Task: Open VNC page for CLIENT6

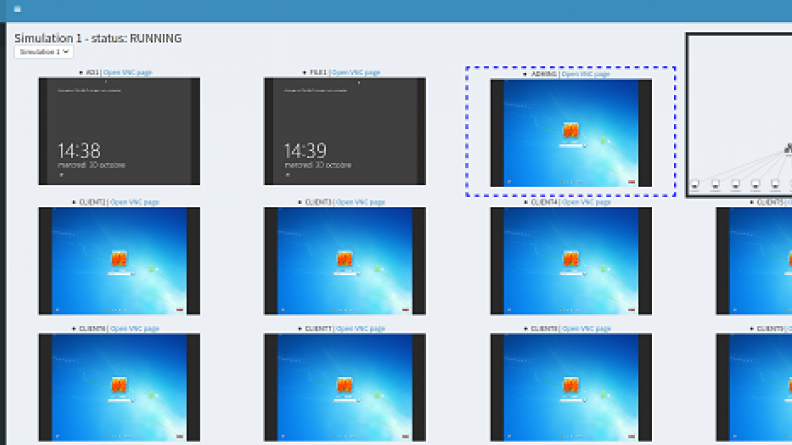Action: coord(134,328)
